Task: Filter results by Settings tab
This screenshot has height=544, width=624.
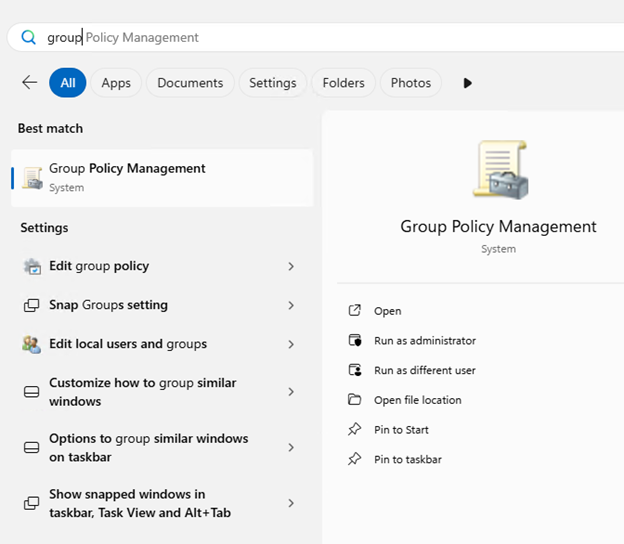Action: pos(272,83)
